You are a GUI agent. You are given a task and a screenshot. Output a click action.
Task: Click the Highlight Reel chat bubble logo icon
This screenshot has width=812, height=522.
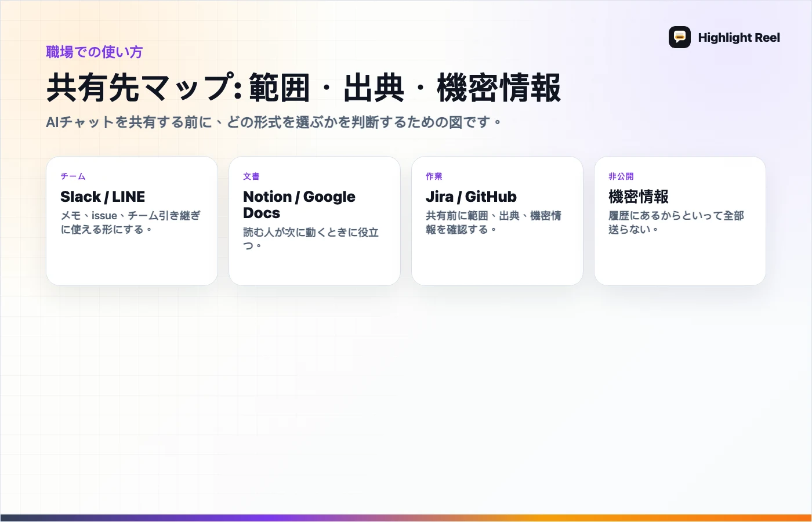679,37
